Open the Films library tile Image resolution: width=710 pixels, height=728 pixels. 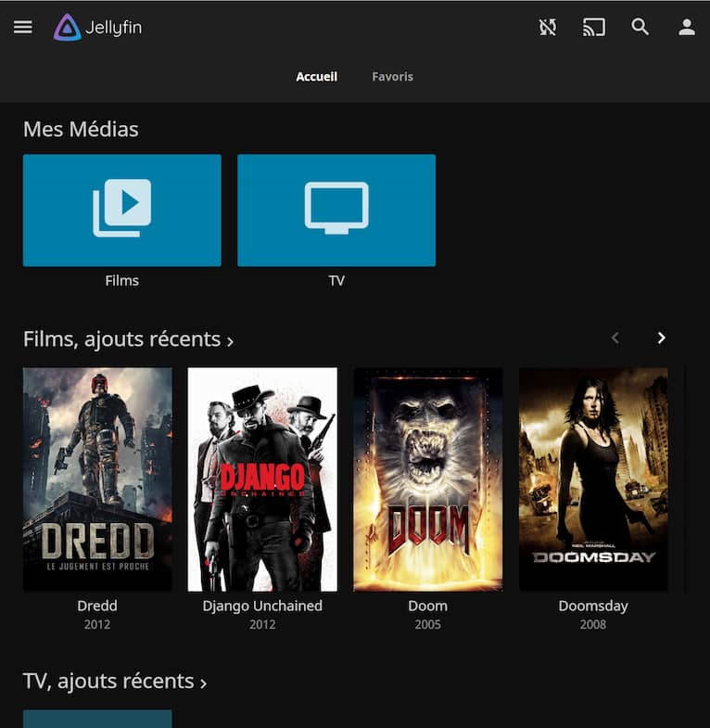121,211
